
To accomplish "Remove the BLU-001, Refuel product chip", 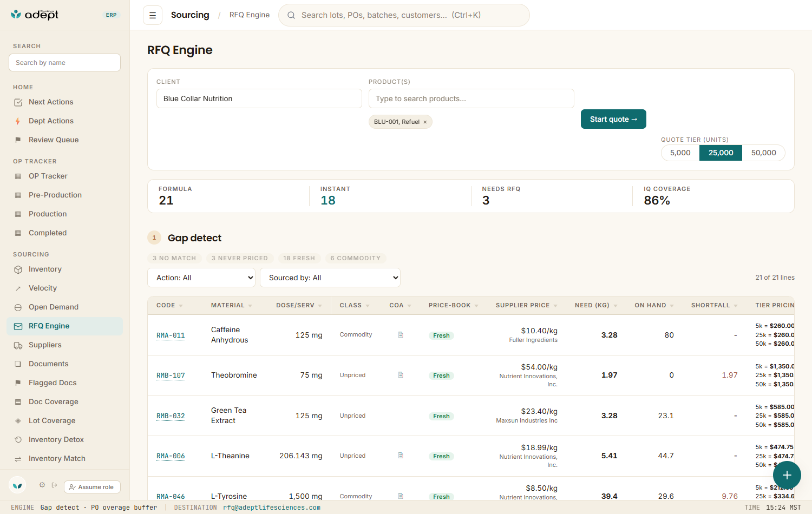I will [425, 122].
